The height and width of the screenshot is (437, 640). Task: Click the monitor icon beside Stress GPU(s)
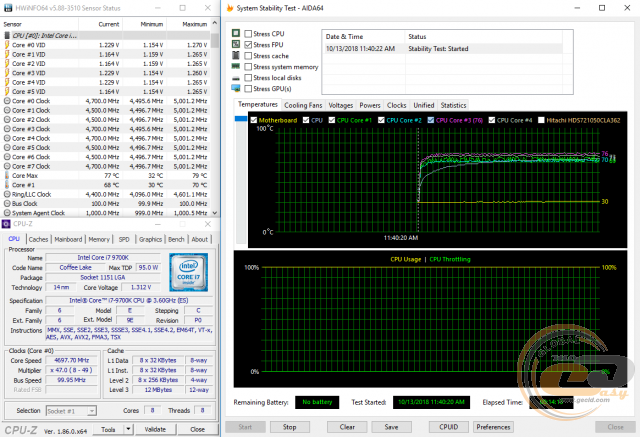click(236, 88)
